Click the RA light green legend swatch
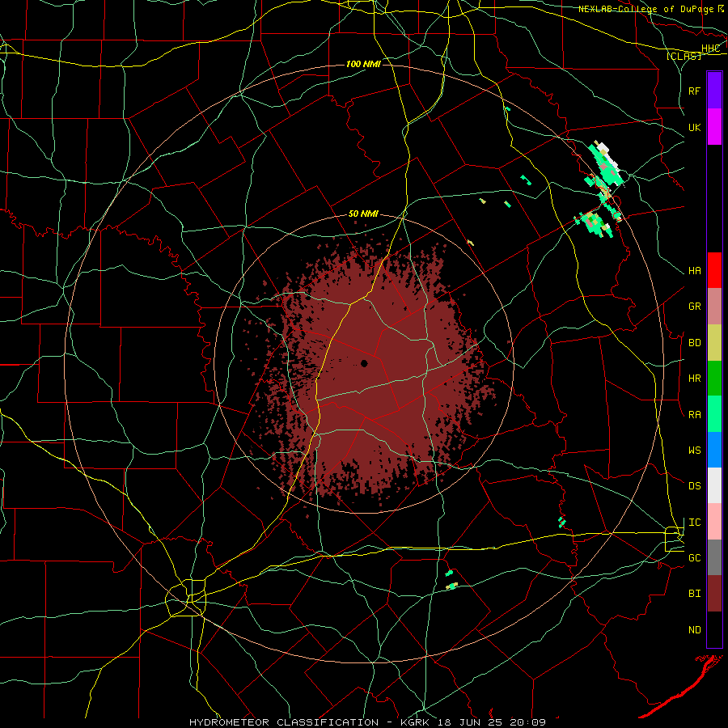 point(714,414)
